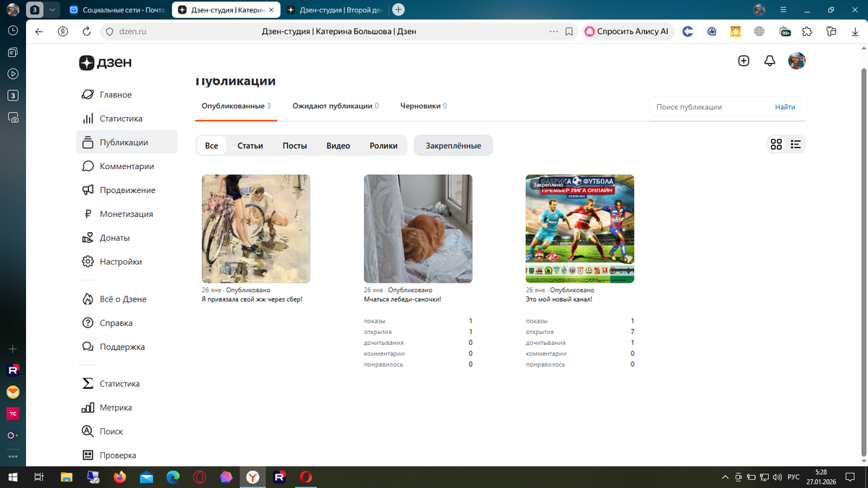Open Комментарии section
The height and width of the screenshot is (488, 868).
127,166
